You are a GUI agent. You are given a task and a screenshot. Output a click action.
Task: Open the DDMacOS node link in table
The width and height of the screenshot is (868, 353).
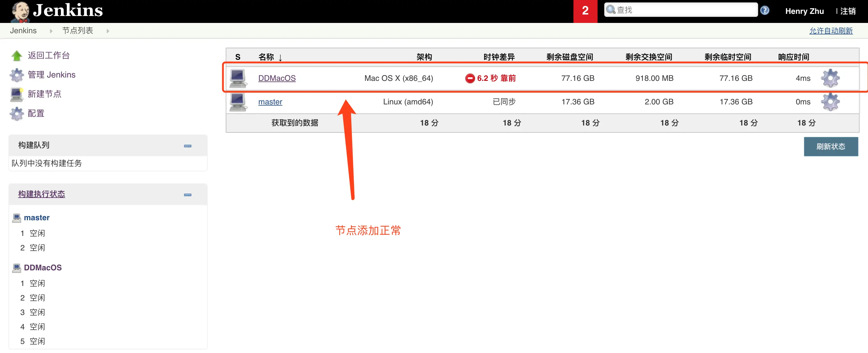[277, 78]
